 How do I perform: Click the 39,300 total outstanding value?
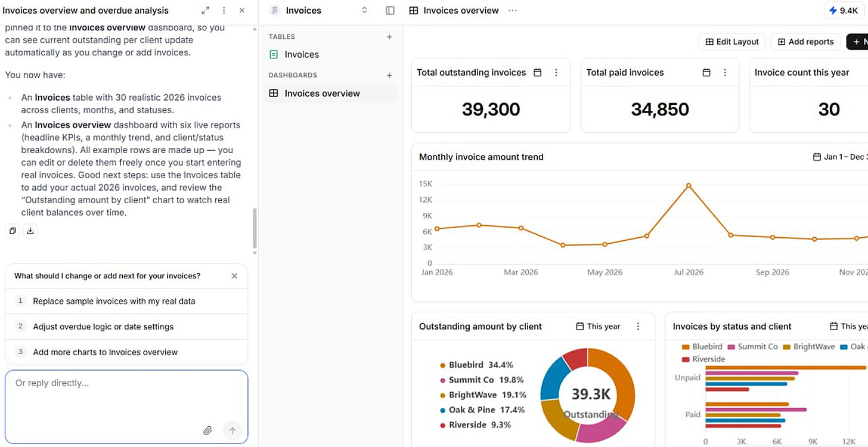coord(491,109)
